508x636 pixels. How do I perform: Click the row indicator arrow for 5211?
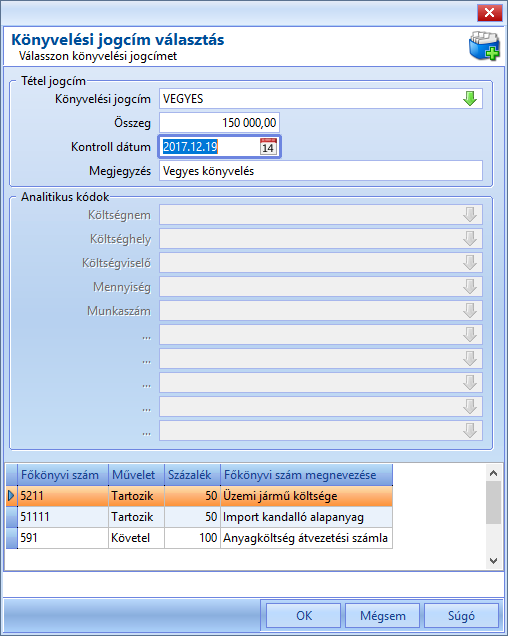point(11,496)
